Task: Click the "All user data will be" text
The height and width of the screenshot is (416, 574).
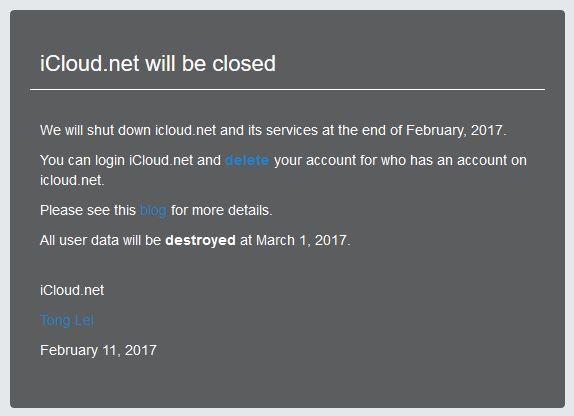Action: [100, 241]
